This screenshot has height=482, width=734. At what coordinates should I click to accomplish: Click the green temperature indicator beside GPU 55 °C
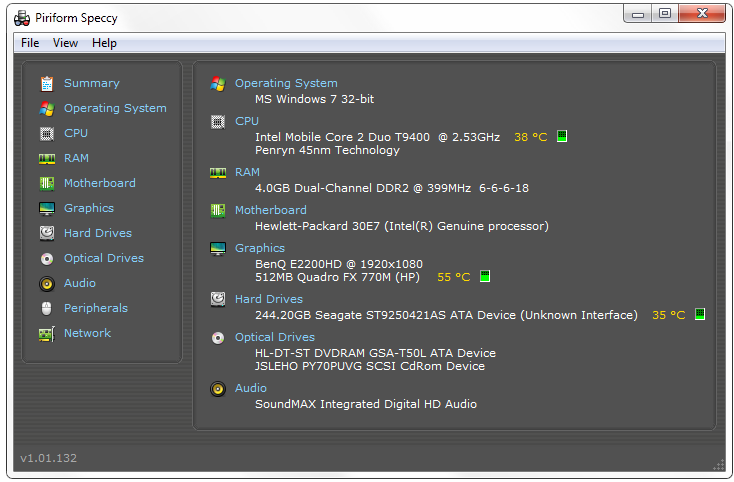(485, 276)
